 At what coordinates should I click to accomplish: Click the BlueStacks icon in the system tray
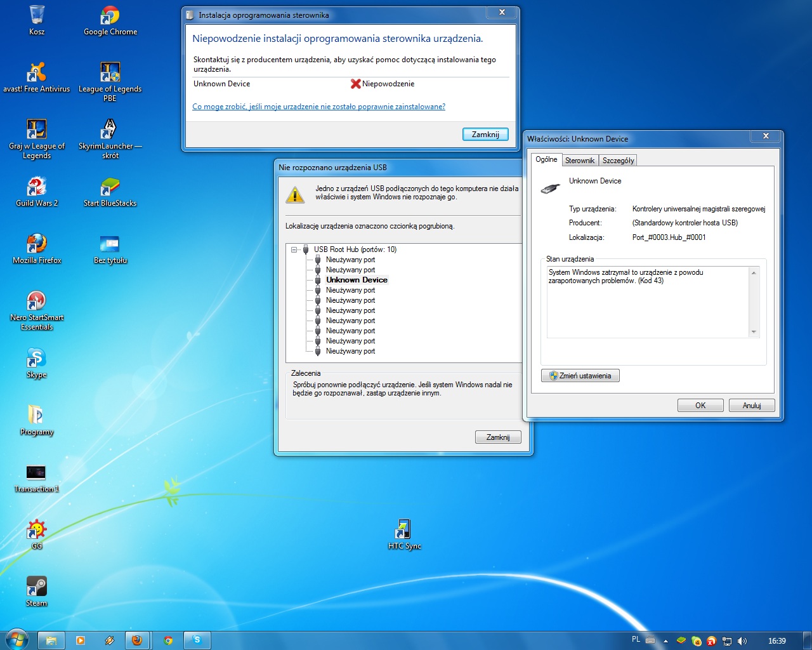681,640
